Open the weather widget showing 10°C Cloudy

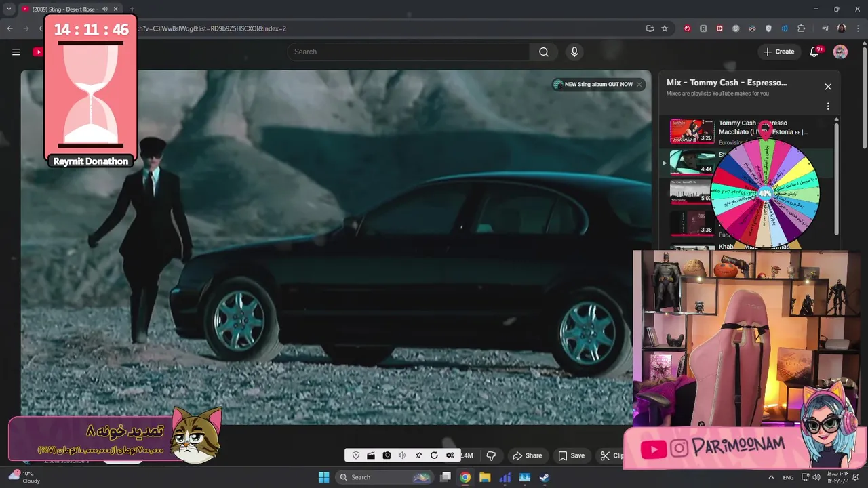24,477
